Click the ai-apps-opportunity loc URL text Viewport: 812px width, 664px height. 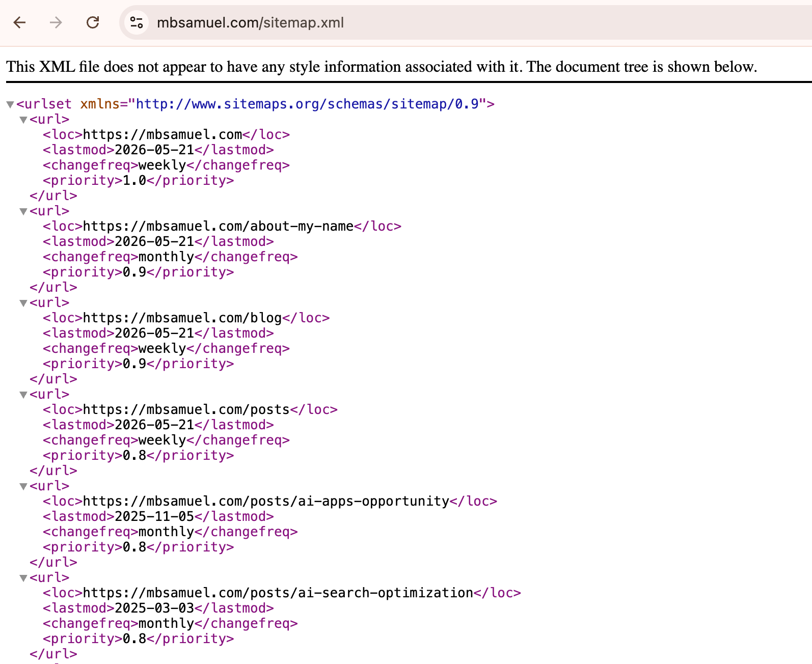pos(266,501)
